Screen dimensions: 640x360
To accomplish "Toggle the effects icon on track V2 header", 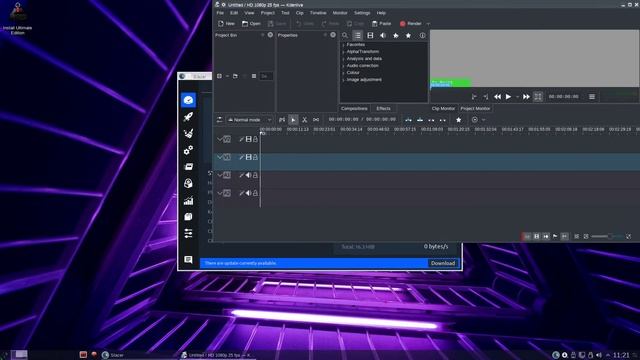I will point(241,139).
